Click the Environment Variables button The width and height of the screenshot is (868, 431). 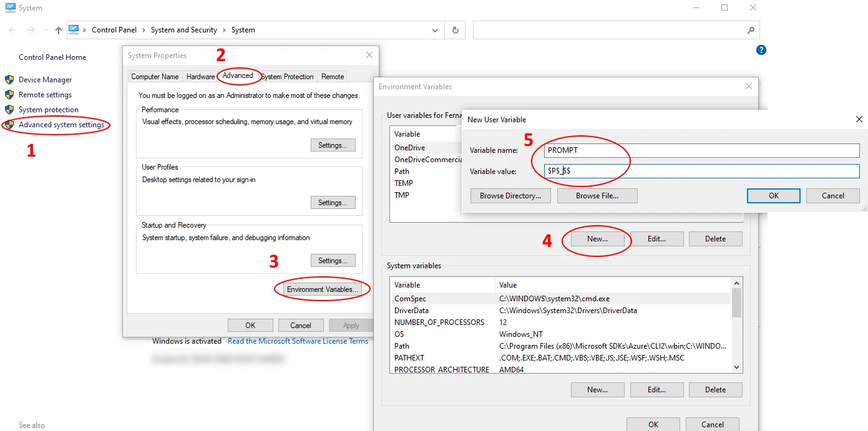tap(321, 289)
